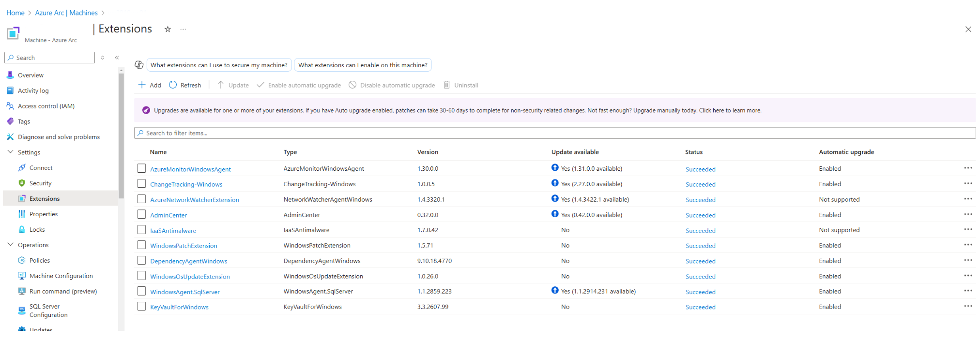Click update info icon for AzureMonitorWindowsAgent
The height and width of the screenshot is (341, 980).
[555, 168]
